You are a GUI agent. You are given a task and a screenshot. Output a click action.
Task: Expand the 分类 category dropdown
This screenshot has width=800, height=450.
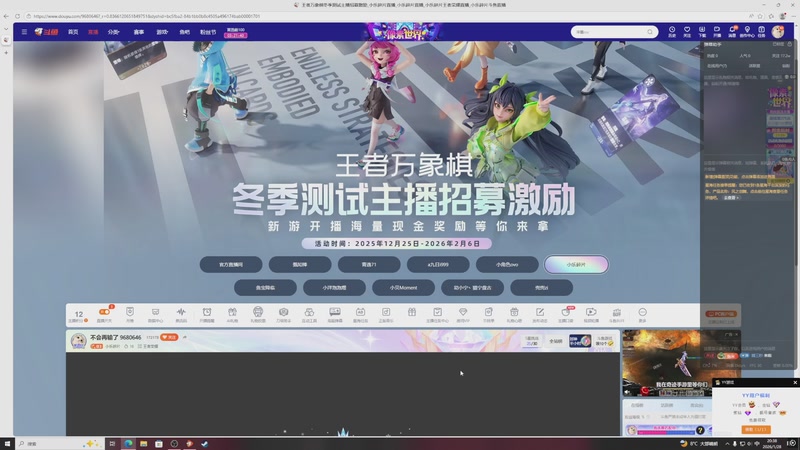[113, 32]
